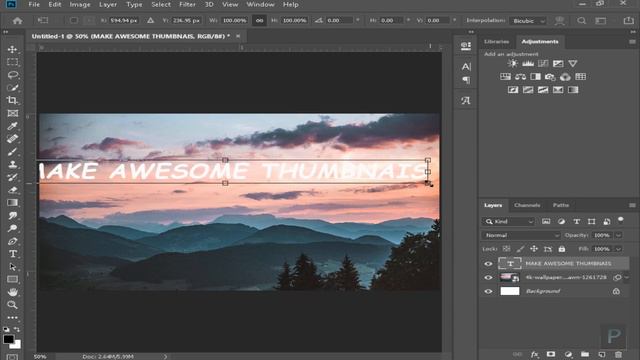Close the Untitled-1 document tab
Viewport: 640px width, 360px height.
pos(238,36)
